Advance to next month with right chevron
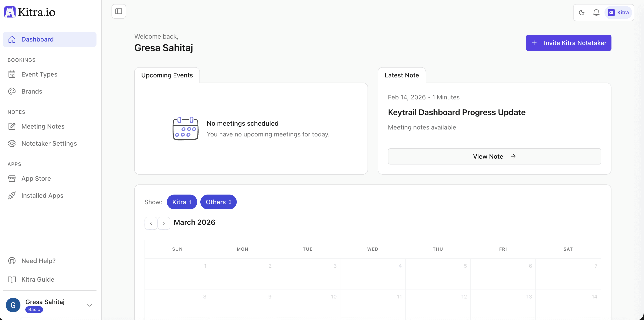This screenshot has width=644, height=320. 164,223
